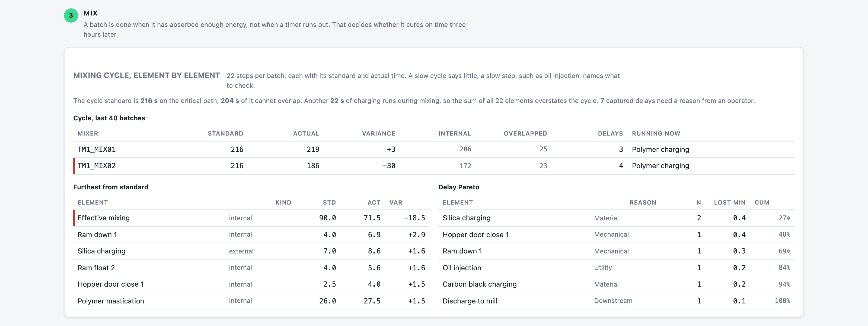Select the Ram down 1 element row
The image size is (868, 326).
click(x=251, y=234)
